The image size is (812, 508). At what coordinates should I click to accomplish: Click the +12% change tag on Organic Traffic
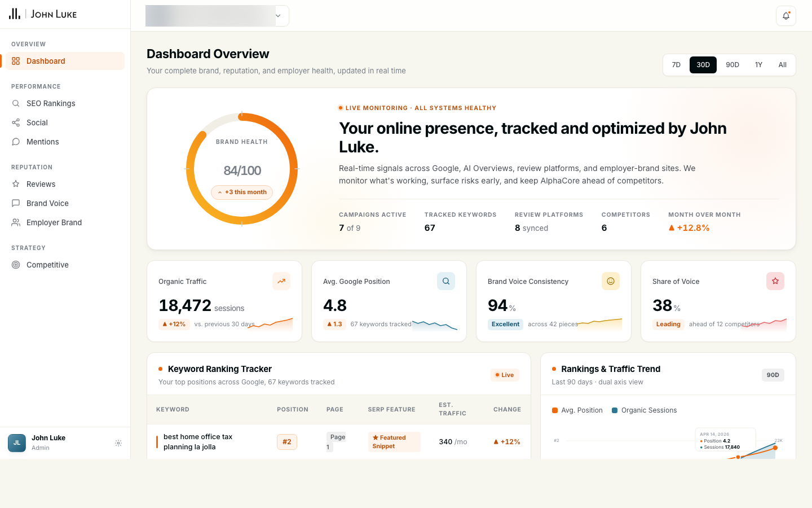tap(174, 324)
